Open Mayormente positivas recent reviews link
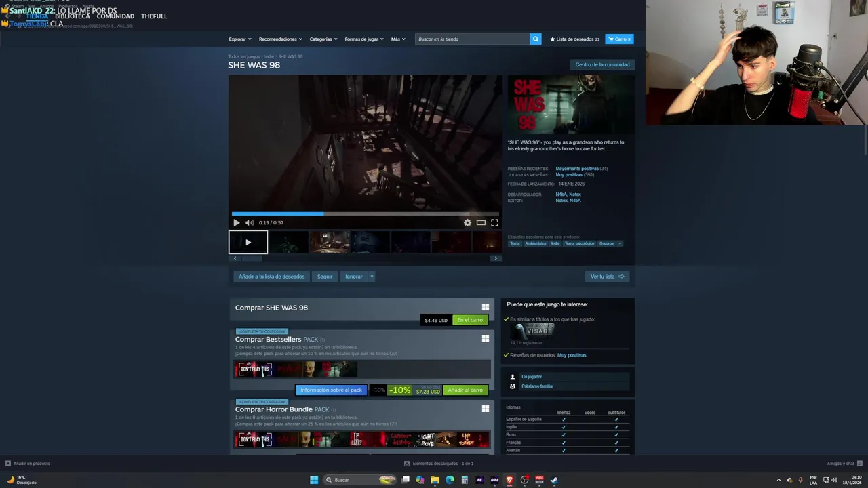This screenshot has width=868, height=488. click(577, 169)
